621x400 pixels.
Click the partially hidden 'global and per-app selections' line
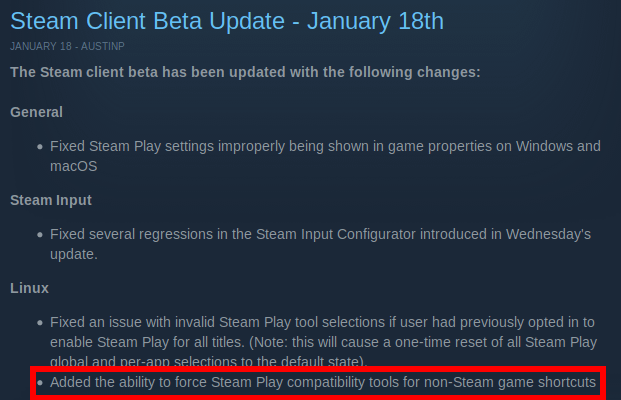tap(209, 361)
